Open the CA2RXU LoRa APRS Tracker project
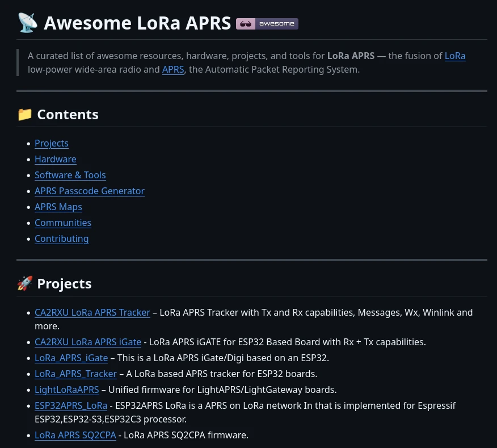The width and height of the screenshot is (497, 448). (92, 312)
